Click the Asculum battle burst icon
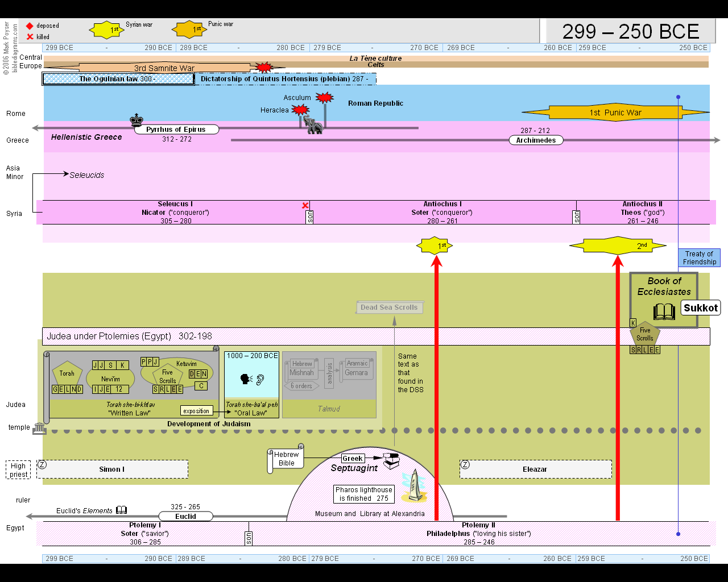This screenshot has width=728, height=582. point(324,98)
